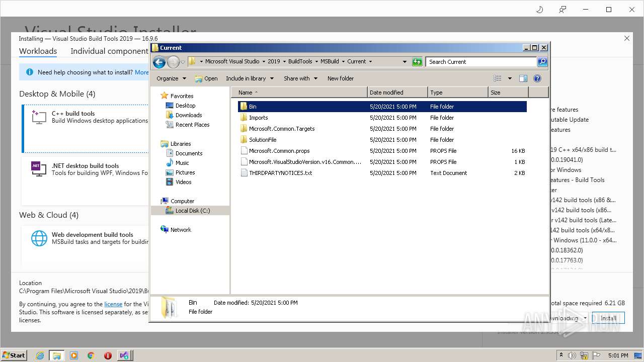Viewport: 644px width, 362px height.
Task: Click the 2019 breadcrumb segment
Action: click(x=274, y=61)
